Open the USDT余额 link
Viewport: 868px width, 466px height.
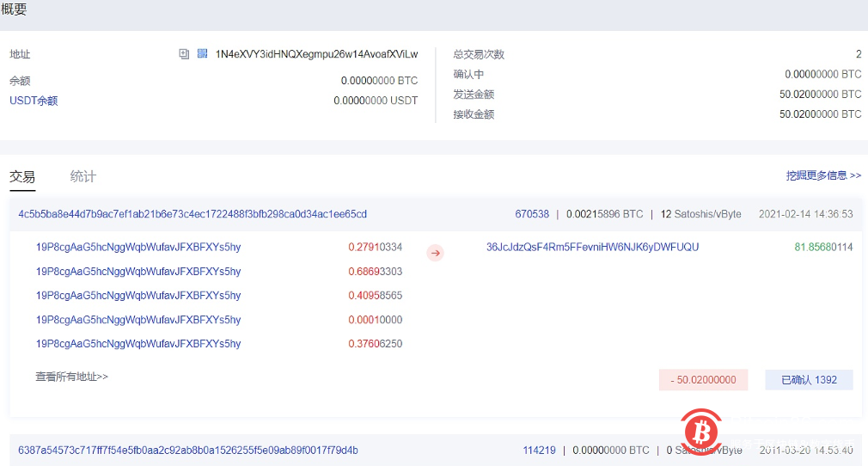(x=34, y=101)
